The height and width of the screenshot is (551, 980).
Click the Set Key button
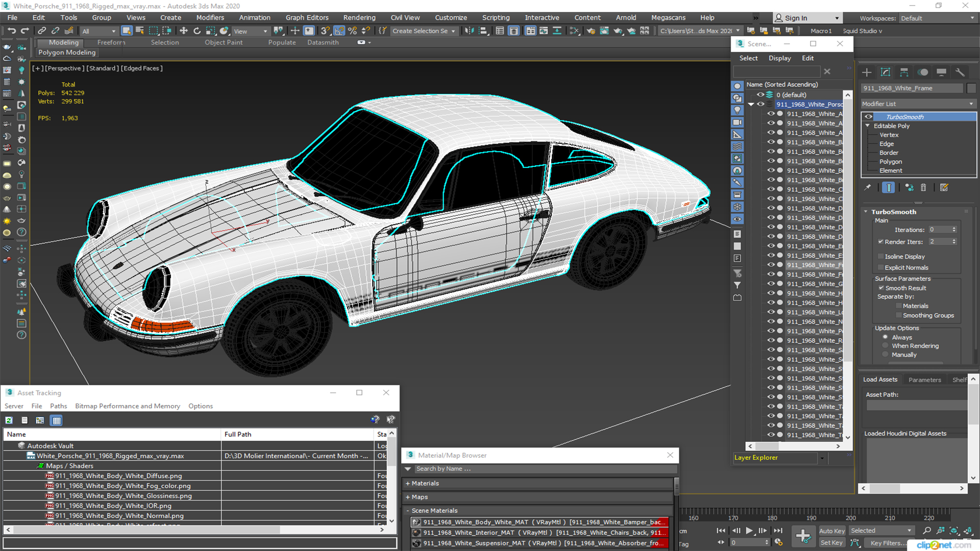(831, 543)
